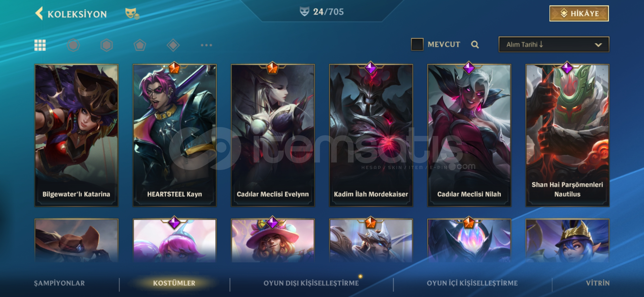Open the Alım Tarihi sort dropdown
Image resolution: width=644 pixels, height=297 pixels.
[x=554, y=45]
